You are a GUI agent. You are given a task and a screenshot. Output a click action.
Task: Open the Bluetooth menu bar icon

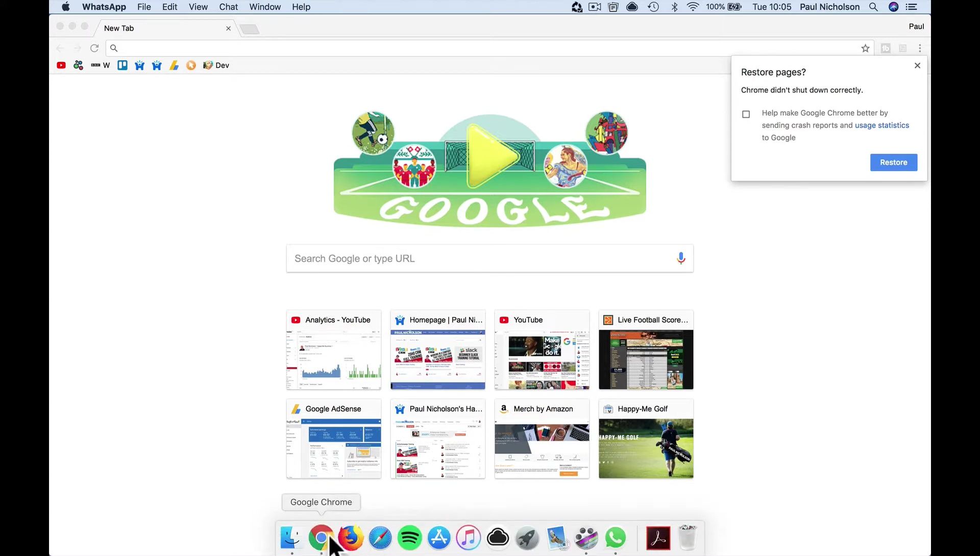(x=674, y=7)
